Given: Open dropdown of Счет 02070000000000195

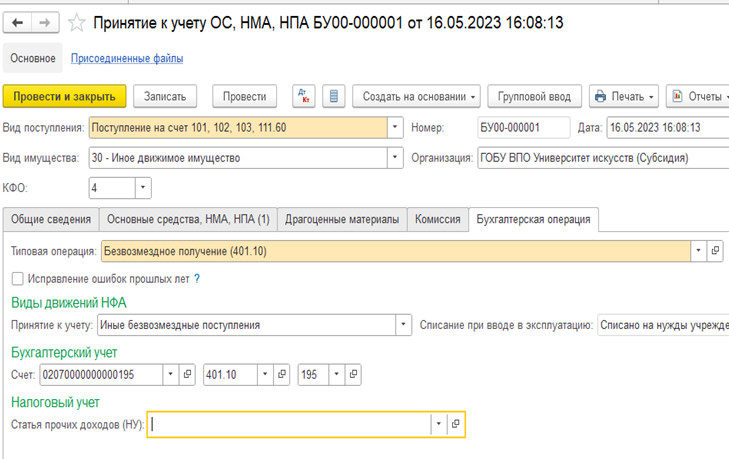Looking at the screenshot, I should pos(170,374).
